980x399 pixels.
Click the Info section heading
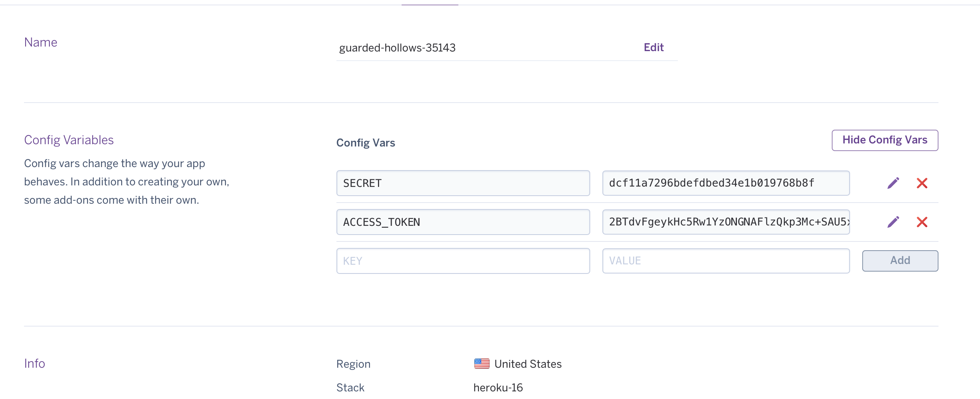click(x=35, y=364)
